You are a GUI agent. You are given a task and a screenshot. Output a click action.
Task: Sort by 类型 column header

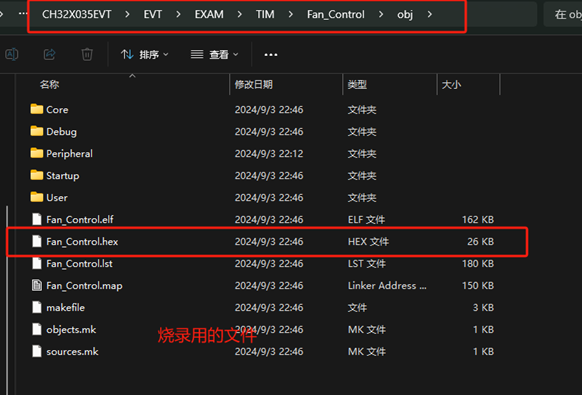(x=357, y=85)
